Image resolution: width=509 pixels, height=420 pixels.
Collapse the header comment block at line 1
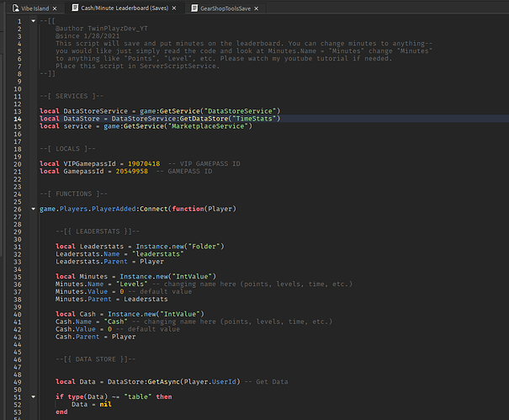[x=32, y=19]
